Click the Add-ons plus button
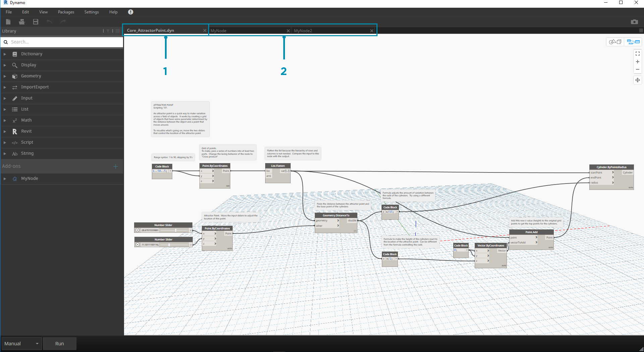Image resolution: width=644 pixels, height=352 pixels. 116,166
